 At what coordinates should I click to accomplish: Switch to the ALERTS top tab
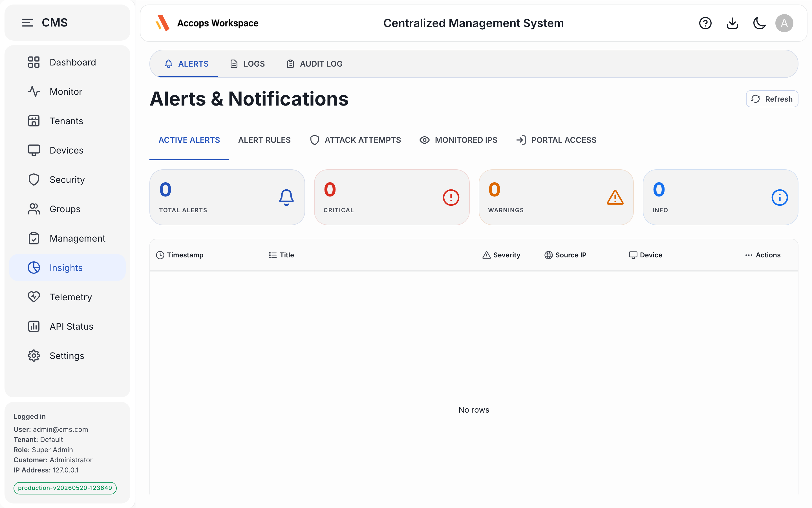187,64
